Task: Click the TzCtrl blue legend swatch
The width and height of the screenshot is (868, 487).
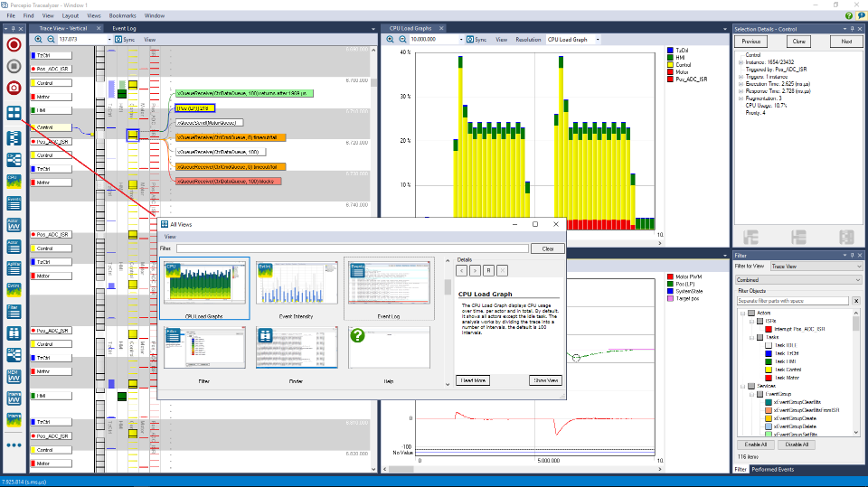Action: 670,51
